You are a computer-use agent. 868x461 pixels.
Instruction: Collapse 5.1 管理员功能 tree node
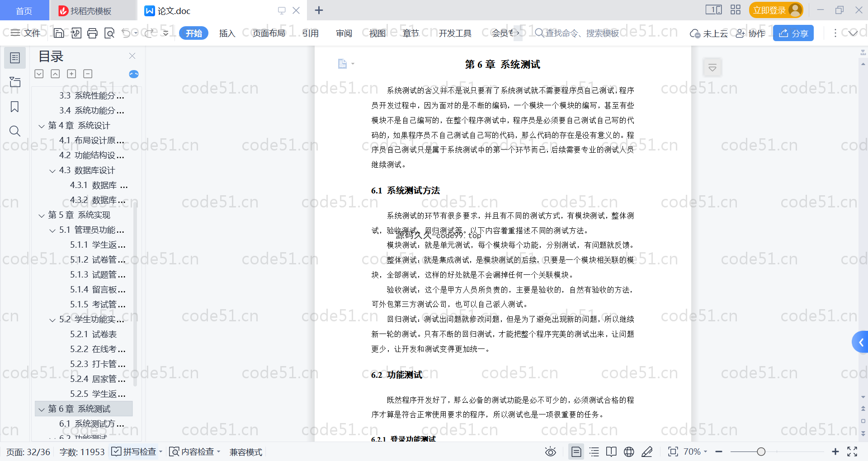point(52,230)
